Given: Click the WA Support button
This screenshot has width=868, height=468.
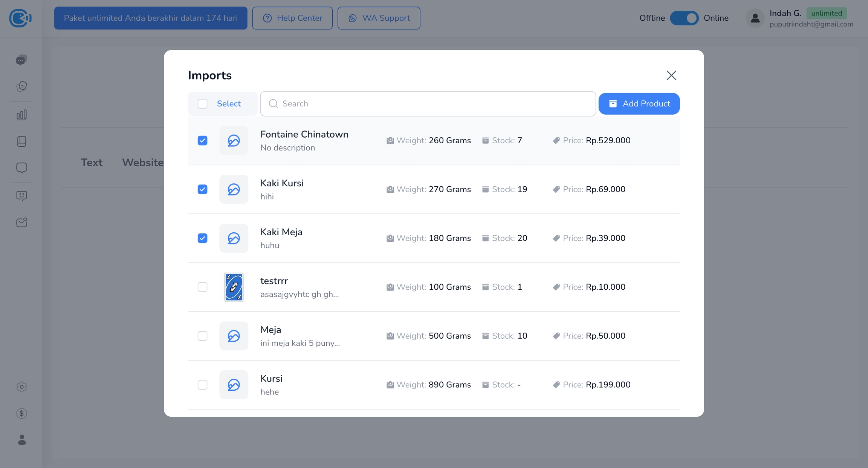Looking at the screenshot, I should 379,18.
